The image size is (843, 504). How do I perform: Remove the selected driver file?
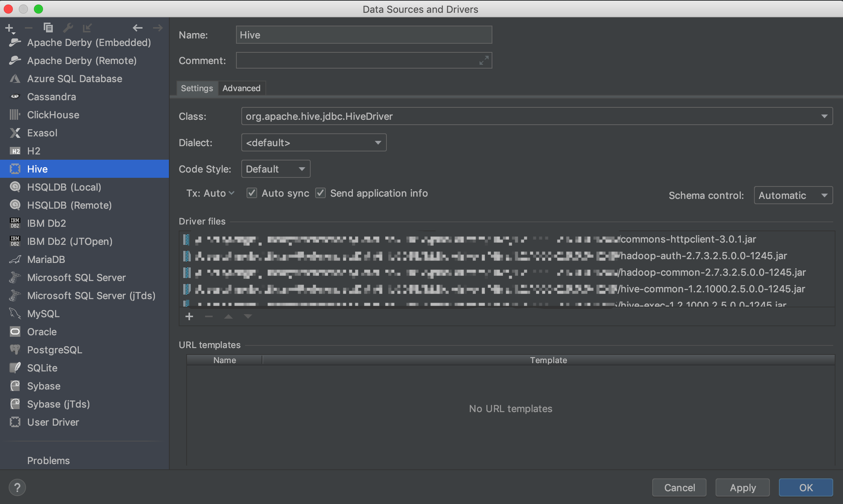pyautogui.click(x=209, y=316)
